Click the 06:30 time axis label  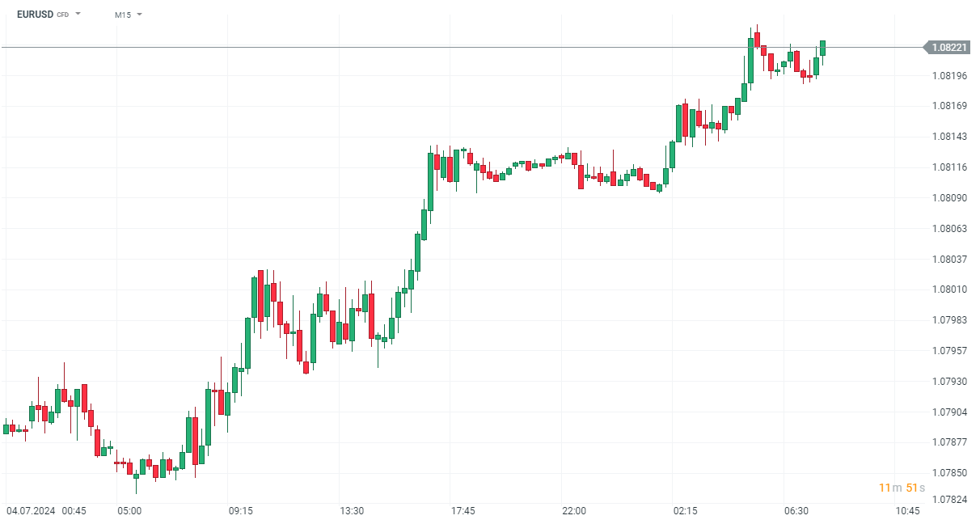click(796, 511)
